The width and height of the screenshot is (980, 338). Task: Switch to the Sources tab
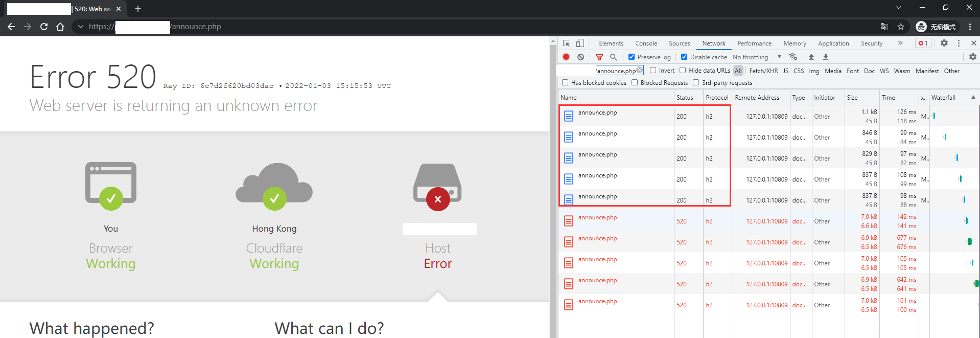679,43
